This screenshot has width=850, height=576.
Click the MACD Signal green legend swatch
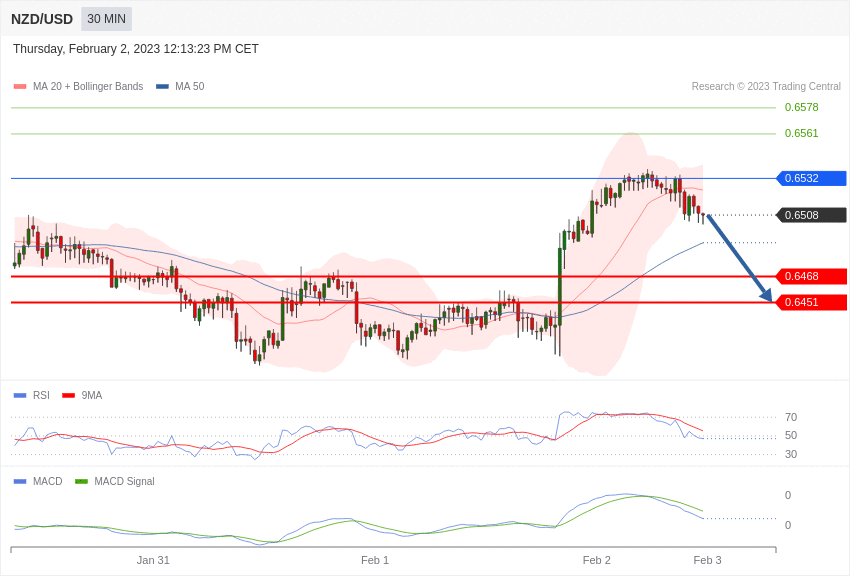pos(81,481)
